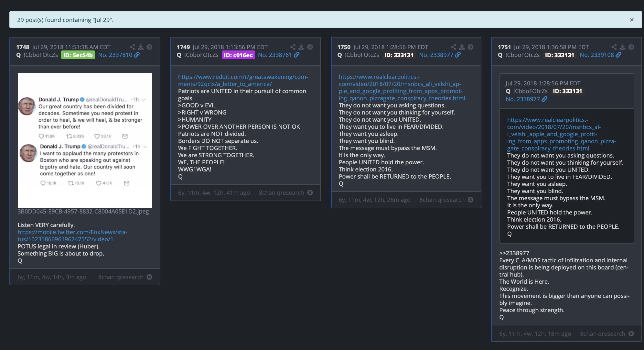Viewport: 644px width, 350px height.
Task: Download post 1750
Action: point(462,47)
